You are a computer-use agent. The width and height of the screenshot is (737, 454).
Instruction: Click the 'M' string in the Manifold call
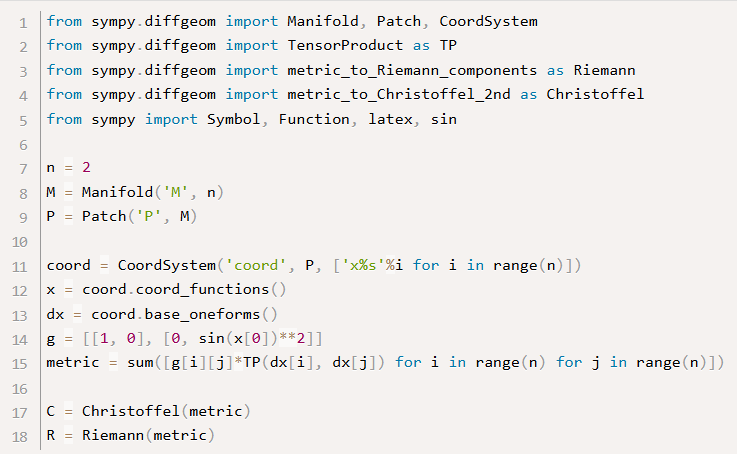[x=175, y=192]
